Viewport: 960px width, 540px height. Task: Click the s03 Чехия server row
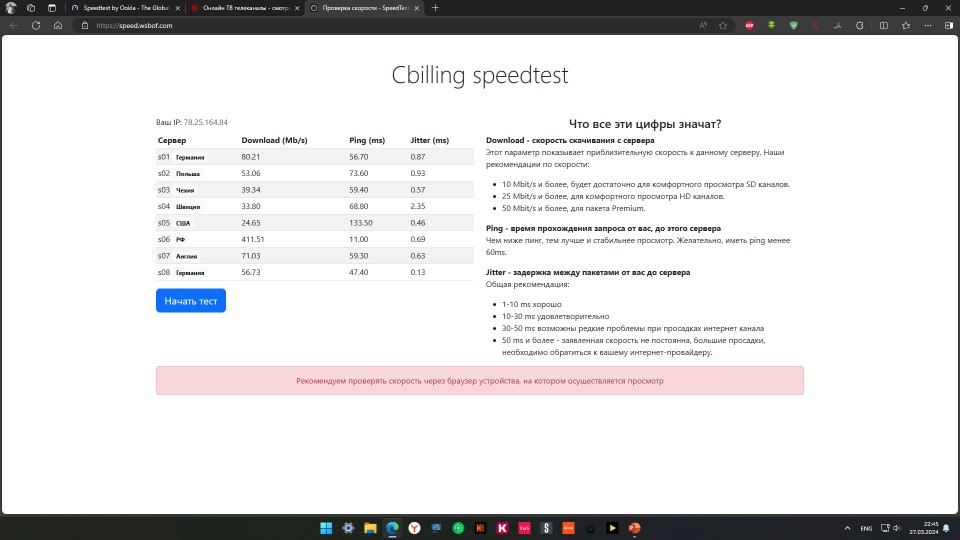315,190
